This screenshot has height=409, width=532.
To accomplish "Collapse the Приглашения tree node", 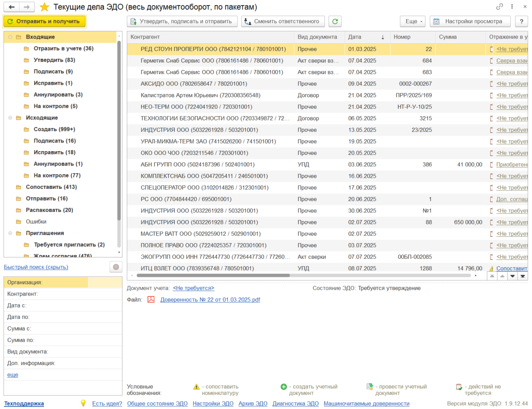I will (x=10, y=233).
